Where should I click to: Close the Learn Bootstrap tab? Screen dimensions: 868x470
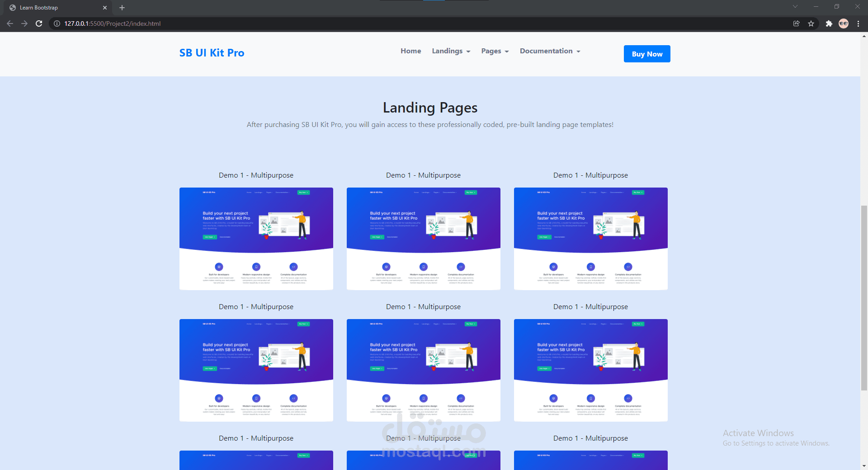point(105,8)
